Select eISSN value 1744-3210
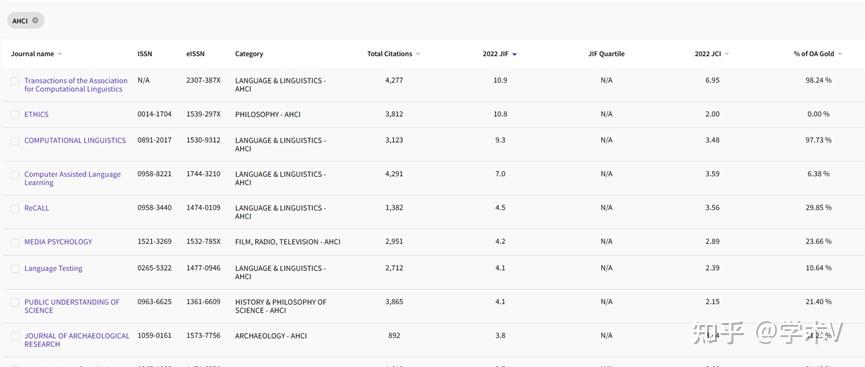The image size is (865, 367). [203, 174]
